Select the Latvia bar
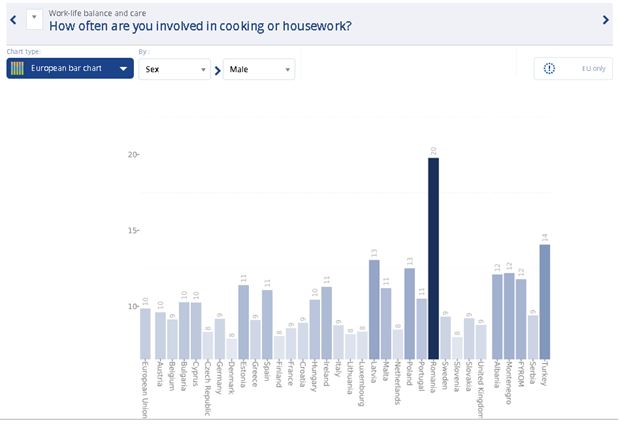This screenshot has height=430, width=619. pyautogui.click(x=374, y=309)
